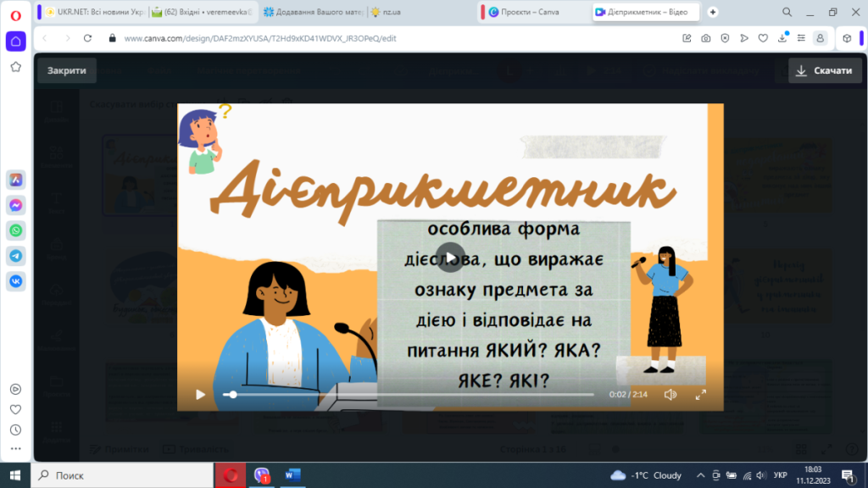Open Opera easy setup via the sliders icon
The image size is (868, 488).
pyautogui.click(x=802, y=38)
